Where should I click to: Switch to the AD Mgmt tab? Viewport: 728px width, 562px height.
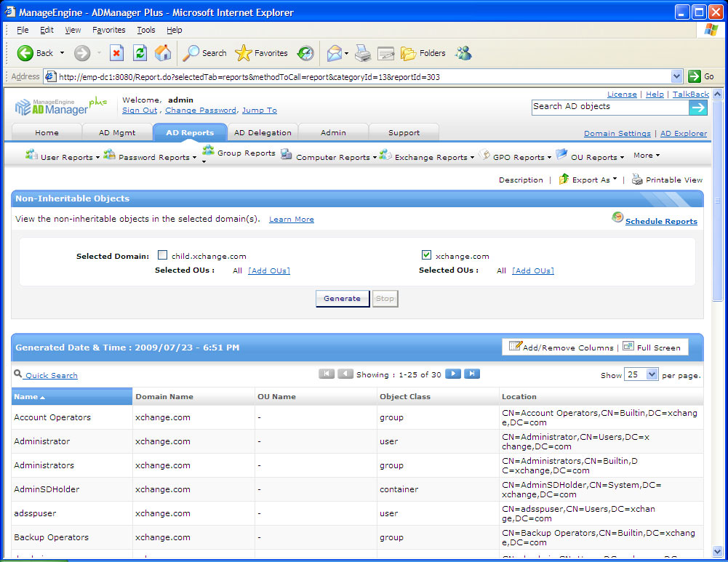click(117, 133)
